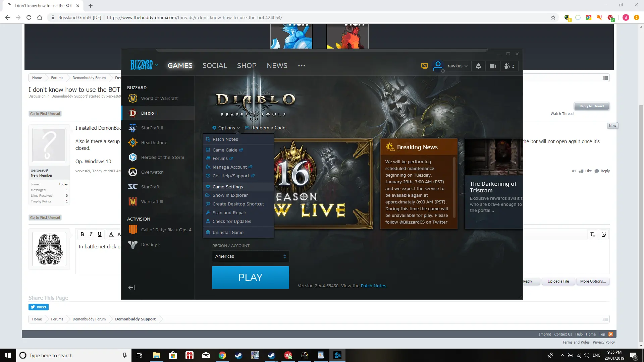Select Forums in Options menu
644x362 pixels.
point(238,158)
